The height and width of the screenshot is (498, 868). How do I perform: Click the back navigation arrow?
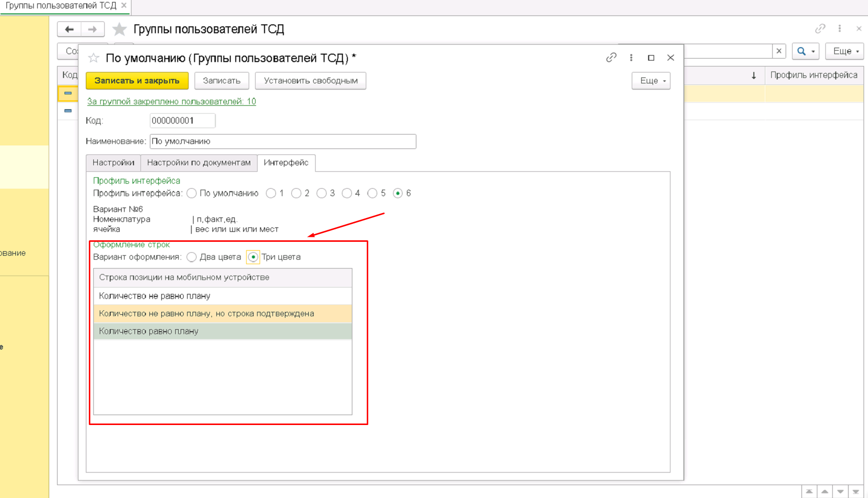click(69, 29)
